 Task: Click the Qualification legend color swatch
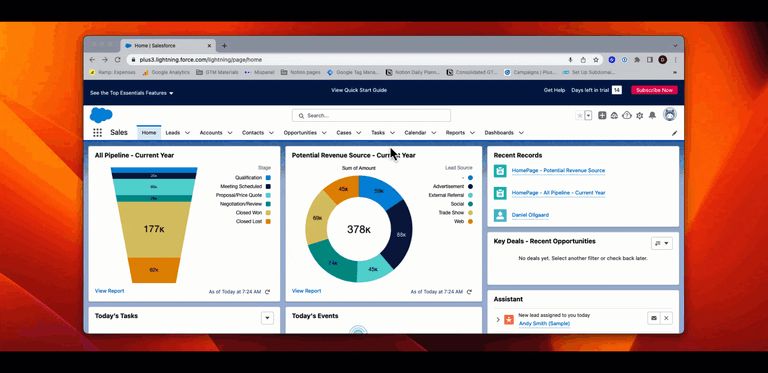(x=268, y=178)
